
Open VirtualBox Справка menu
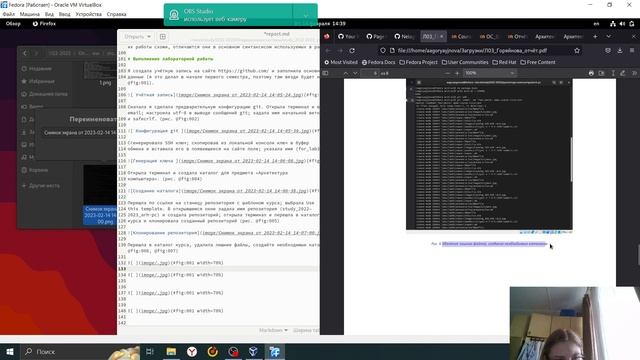pyautogui.click(x=116, y=14)
